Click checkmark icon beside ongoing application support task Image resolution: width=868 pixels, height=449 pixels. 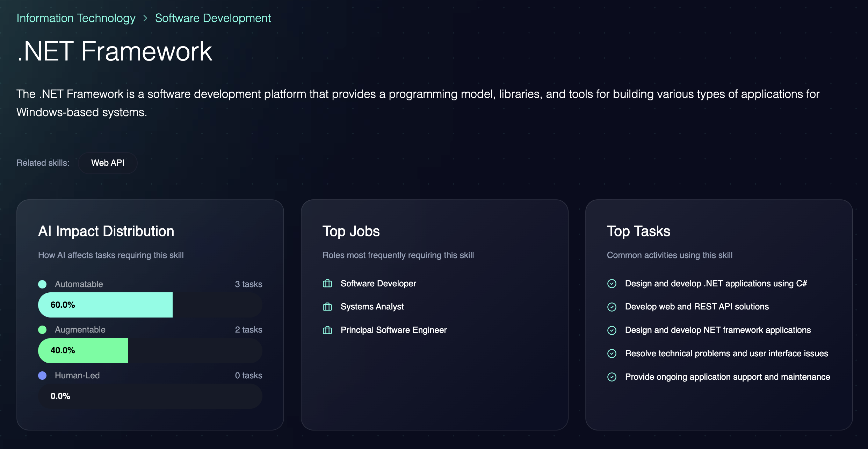612,377
